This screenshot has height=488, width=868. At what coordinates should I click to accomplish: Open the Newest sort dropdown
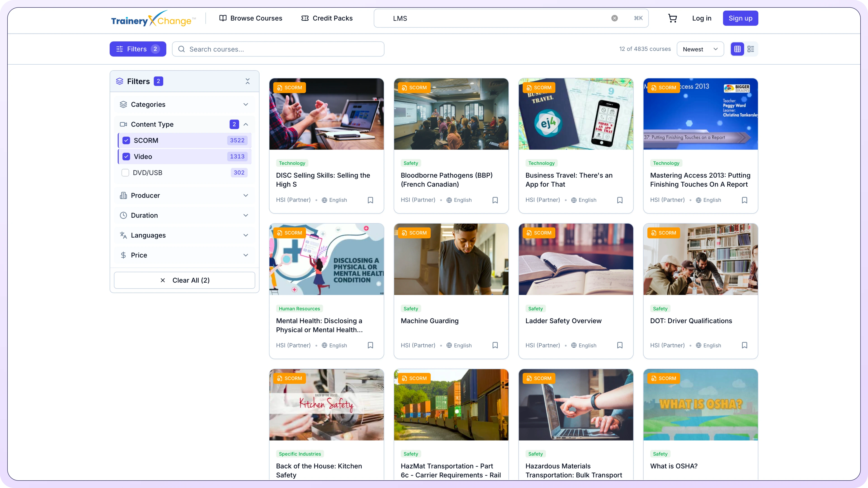pyautogui.click(x=700, y=49)
